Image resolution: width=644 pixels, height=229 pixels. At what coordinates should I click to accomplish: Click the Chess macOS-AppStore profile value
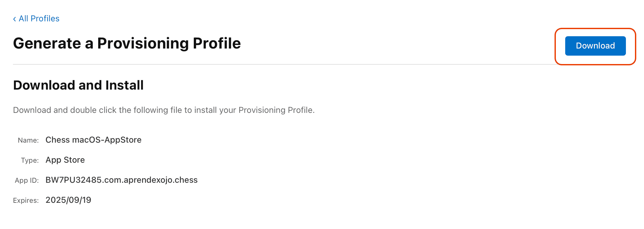(x=93, y=140)
